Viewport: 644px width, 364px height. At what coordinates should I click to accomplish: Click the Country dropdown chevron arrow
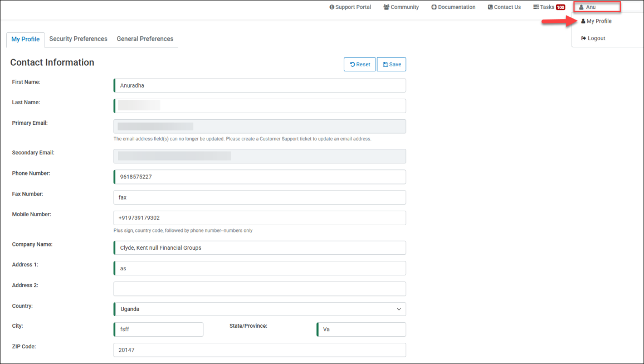[x=399, y=309]
